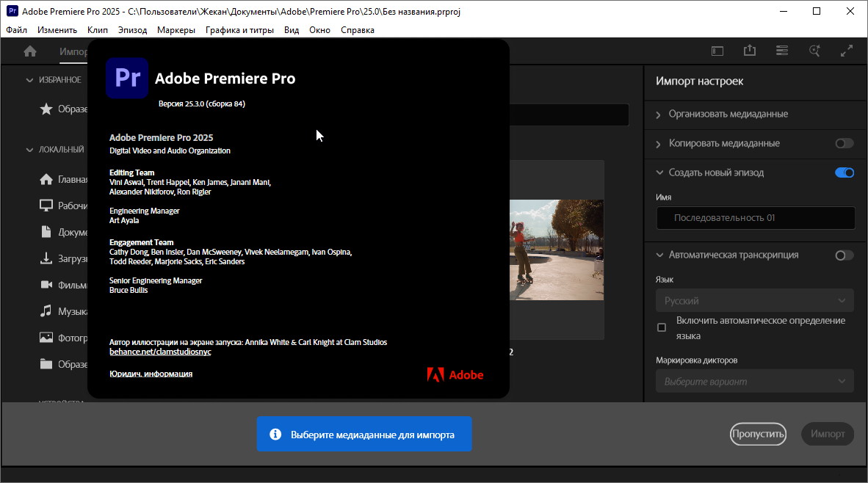The width and height of the screenshot is (868, 483).
Task: Click the Quick export icon
Action: [750, 51]
